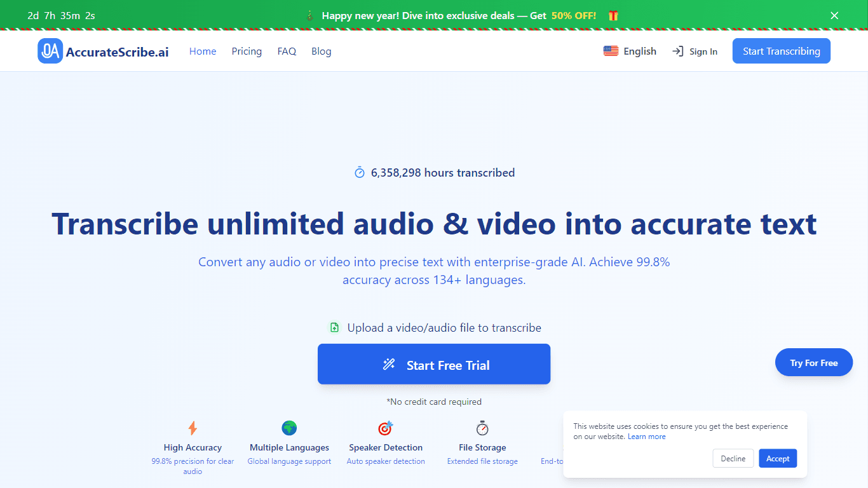Click the 'Speaker Detection' feature title
The height and width of the screenshot is (488, 868).
386,447
